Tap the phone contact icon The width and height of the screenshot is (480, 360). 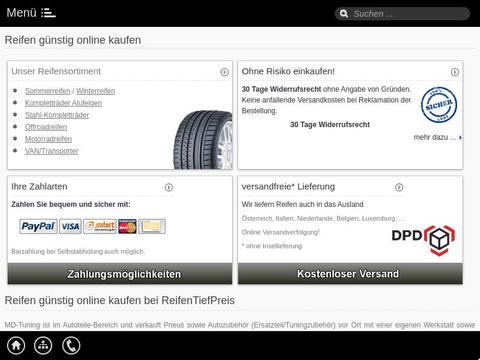click(x=71, y=345)
